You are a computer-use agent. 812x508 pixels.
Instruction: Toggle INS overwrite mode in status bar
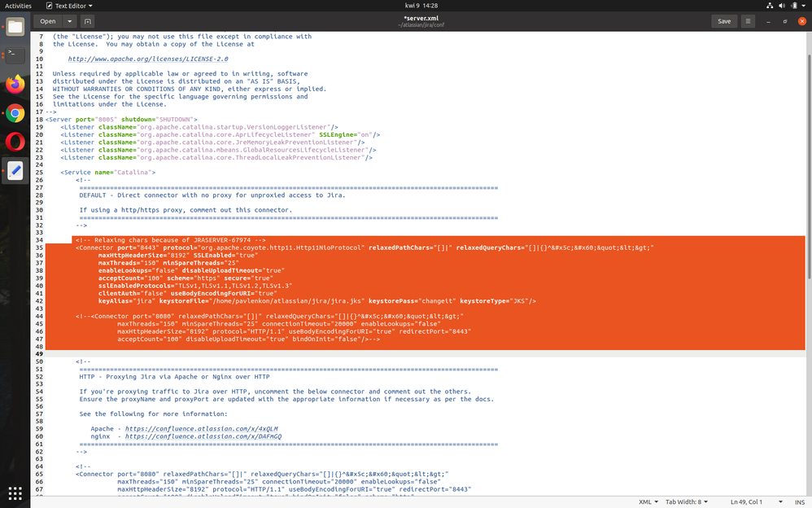[x=801, y=502]
